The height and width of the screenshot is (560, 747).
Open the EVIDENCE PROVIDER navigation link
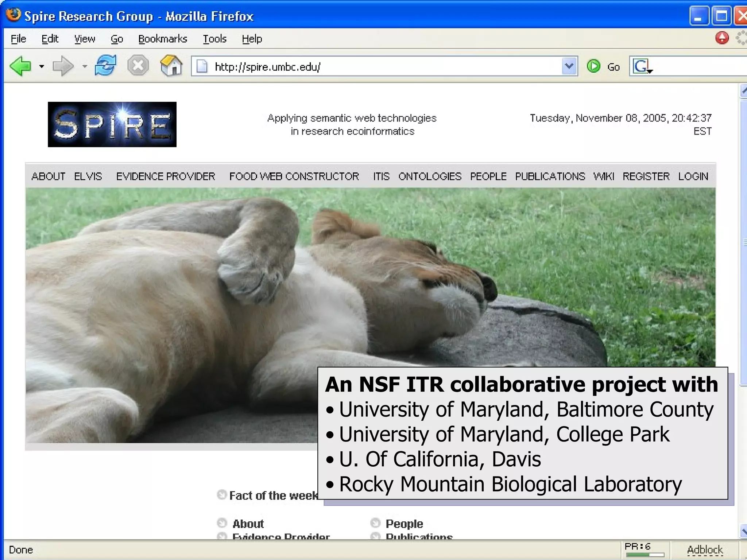coord(166,176)
